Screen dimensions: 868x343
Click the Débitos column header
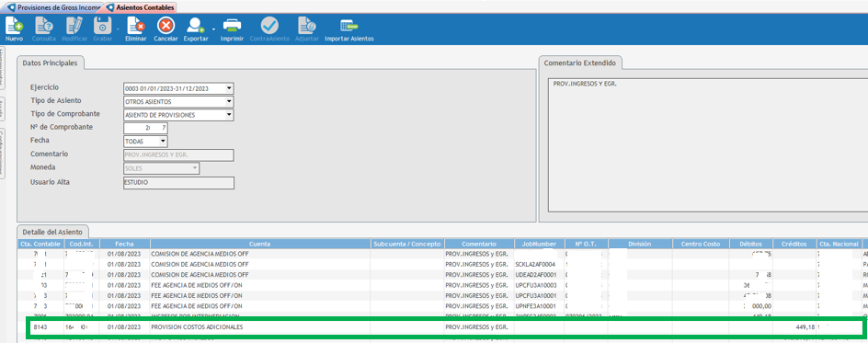749,244
